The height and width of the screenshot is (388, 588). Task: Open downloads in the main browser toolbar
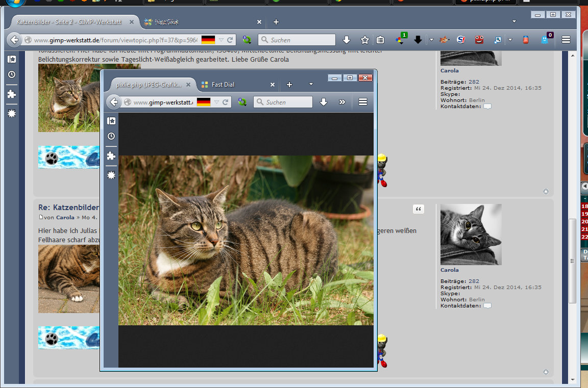click(x=347, y=40)
